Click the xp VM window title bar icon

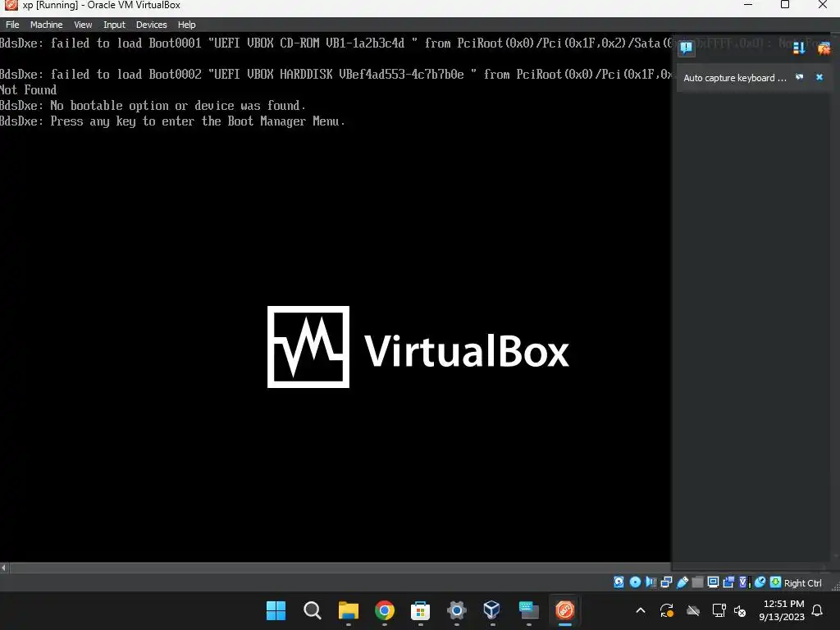(11, 5)
